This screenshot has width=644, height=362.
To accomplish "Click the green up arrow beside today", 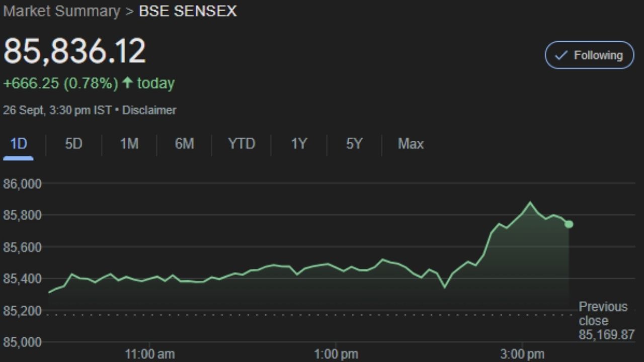I will click(127, 82).
